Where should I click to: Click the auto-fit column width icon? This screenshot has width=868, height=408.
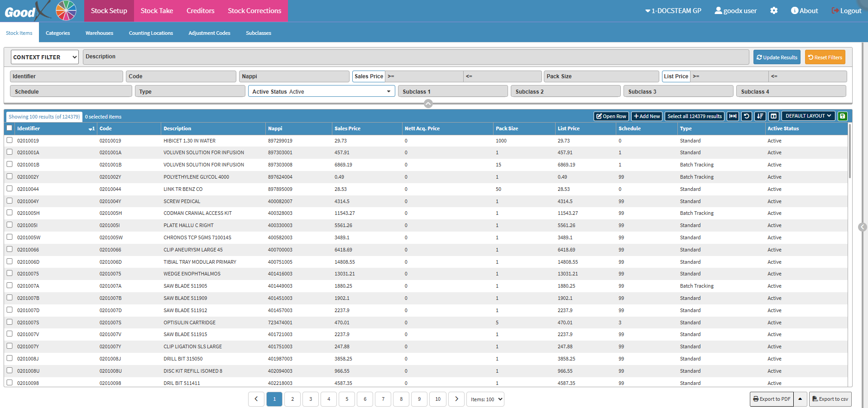(733, 116)
